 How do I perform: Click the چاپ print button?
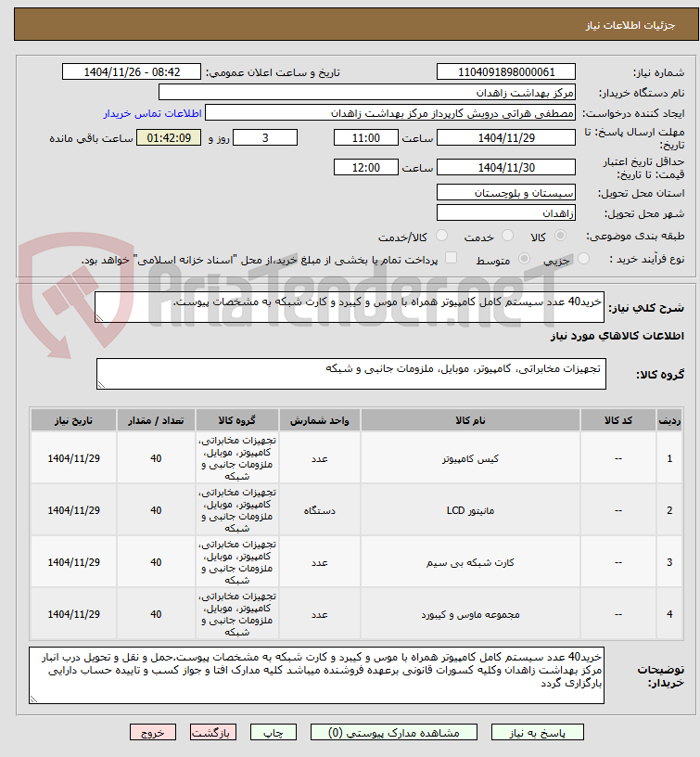click(x=274, y=732)
